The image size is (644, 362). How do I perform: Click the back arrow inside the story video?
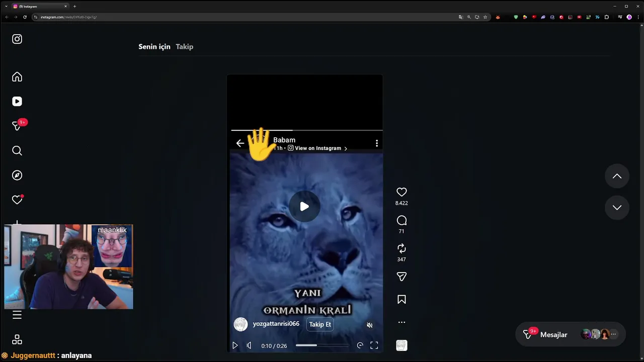coord(240,143)
